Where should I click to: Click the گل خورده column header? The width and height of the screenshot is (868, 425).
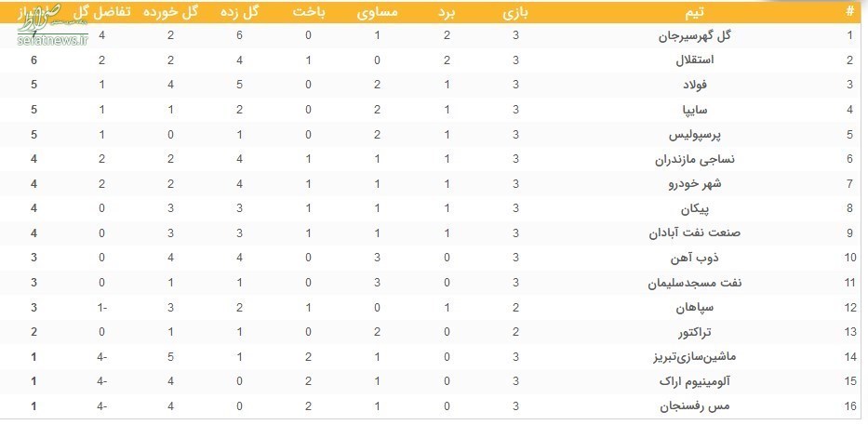(170, 13)
